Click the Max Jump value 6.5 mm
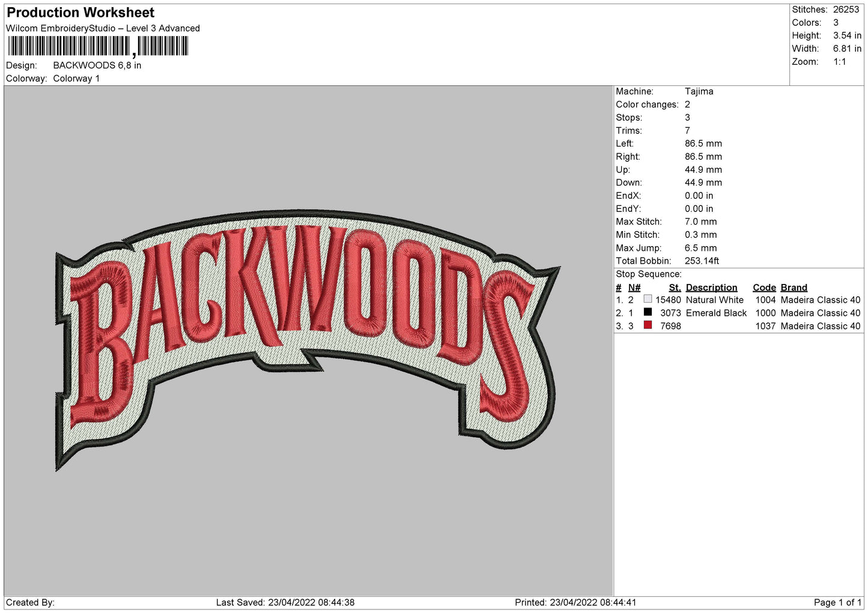This screenshot has width=868, height=613. [x=701, y=248]
